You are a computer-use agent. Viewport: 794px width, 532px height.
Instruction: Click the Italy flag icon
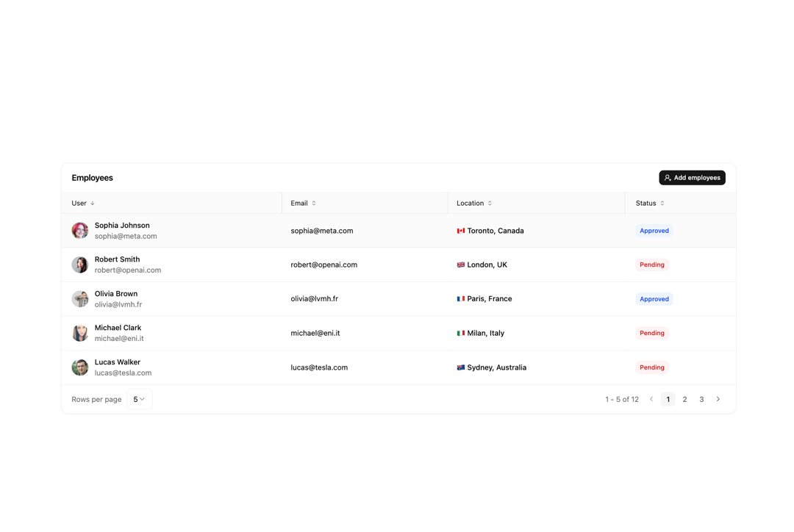point(461,333)
